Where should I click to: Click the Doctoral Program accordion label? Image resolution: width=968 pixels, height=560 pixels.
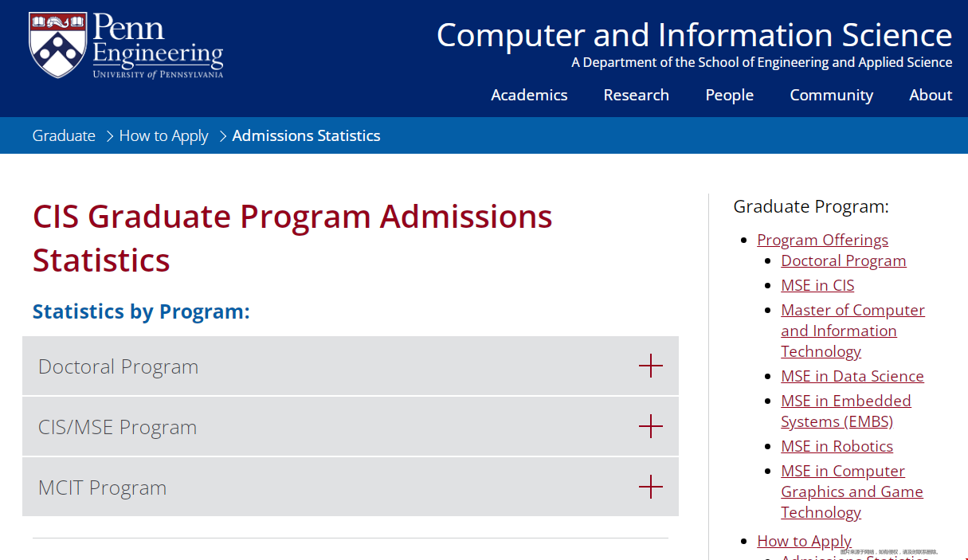point(118,366)
